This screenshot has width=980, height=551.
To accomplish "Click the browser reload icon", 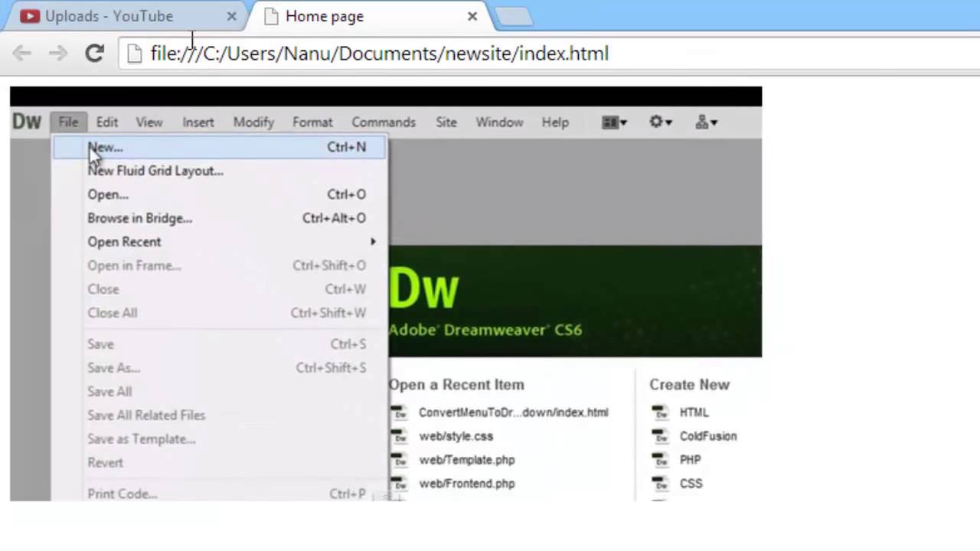I will click(94, 53).
